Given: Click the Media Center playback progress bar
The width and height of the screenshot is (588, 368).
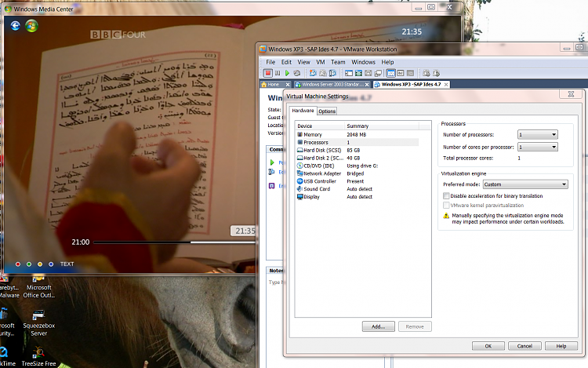Looking at the screenshot, I should (x=174, y=242).
